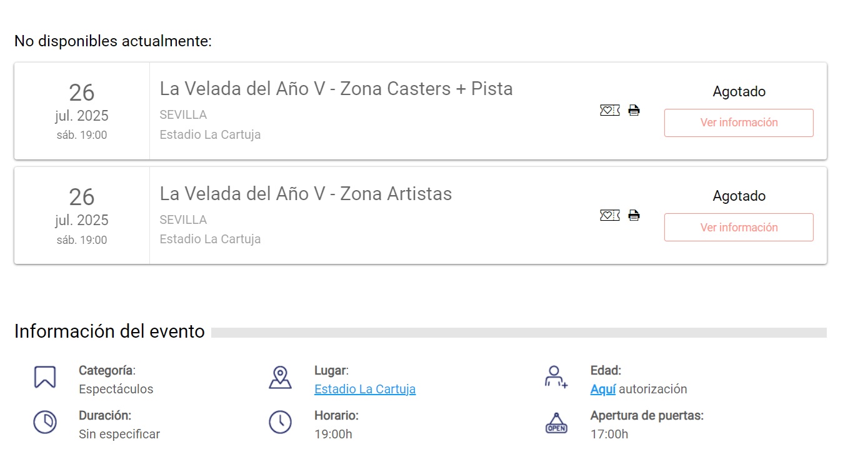Image resolution: width=868 pixels, height=469 pixels.
Task: Click printer icon for Zona Artistas event
Action: pyautogui.click(x=634, y=216)
